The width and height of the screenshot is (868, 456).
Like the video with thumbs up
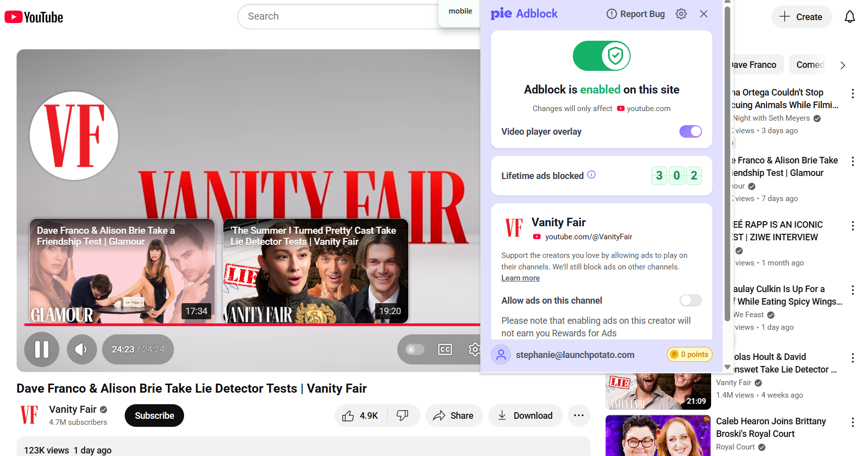coord(361,416)
